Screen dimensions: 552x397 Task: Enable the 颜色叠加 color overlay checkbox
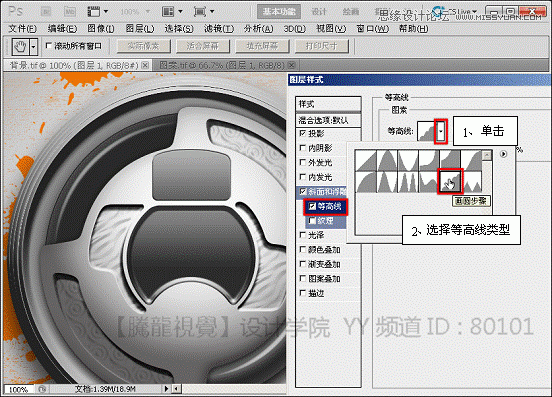pos(302,250)
